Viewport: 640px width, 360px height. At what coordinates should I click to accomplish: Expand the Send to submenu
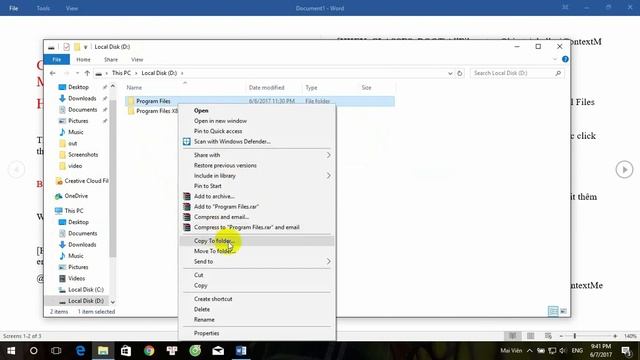coord(257,262)
